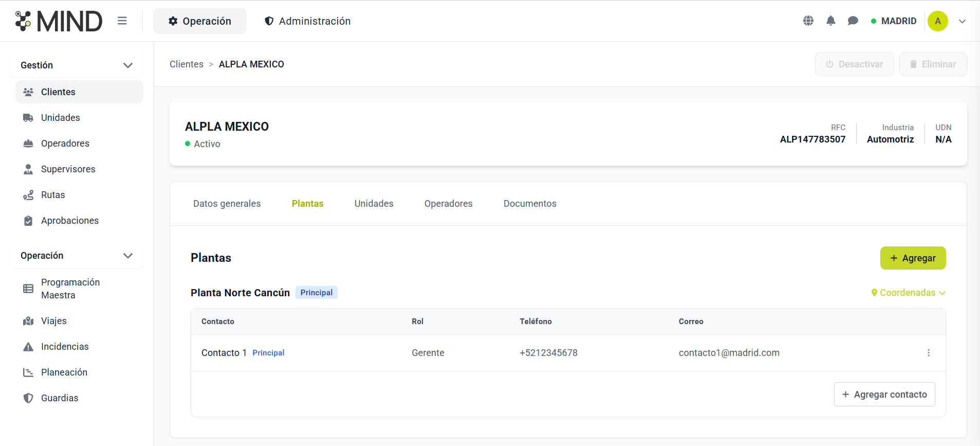Open Planeación in the sidebar

coord(79,372)
